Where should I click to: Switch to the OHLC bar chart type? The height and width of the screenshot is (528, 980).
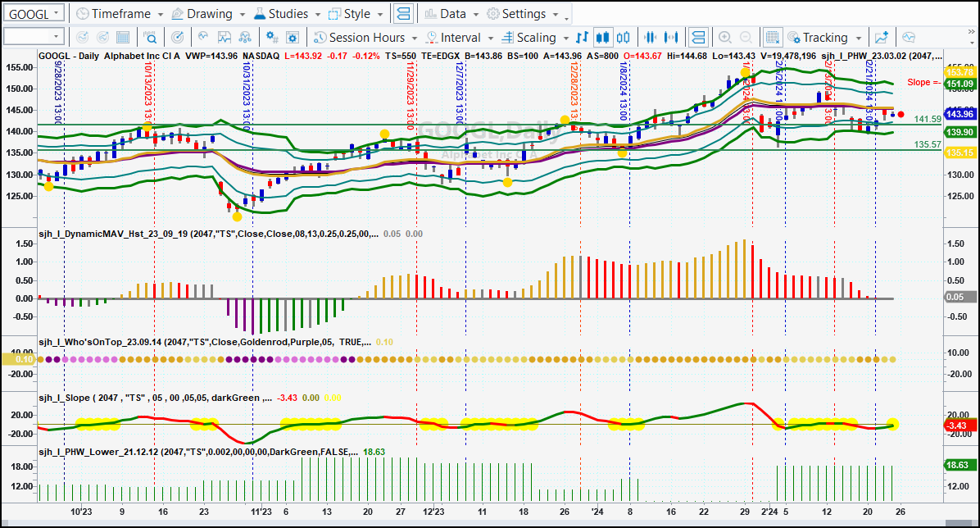[x=582, y=38]
